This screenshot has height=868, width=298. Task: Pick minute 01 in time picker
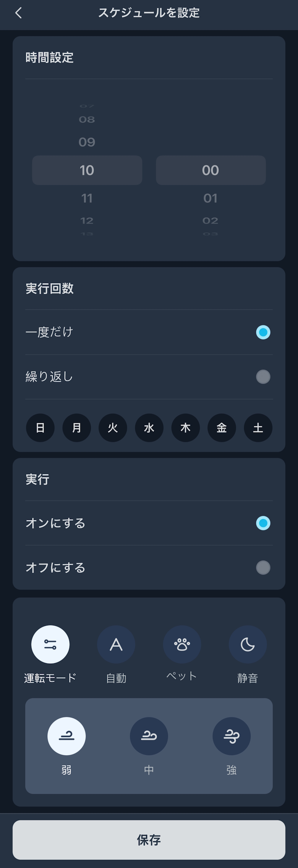pyautogui.click(x=211, y=198)
